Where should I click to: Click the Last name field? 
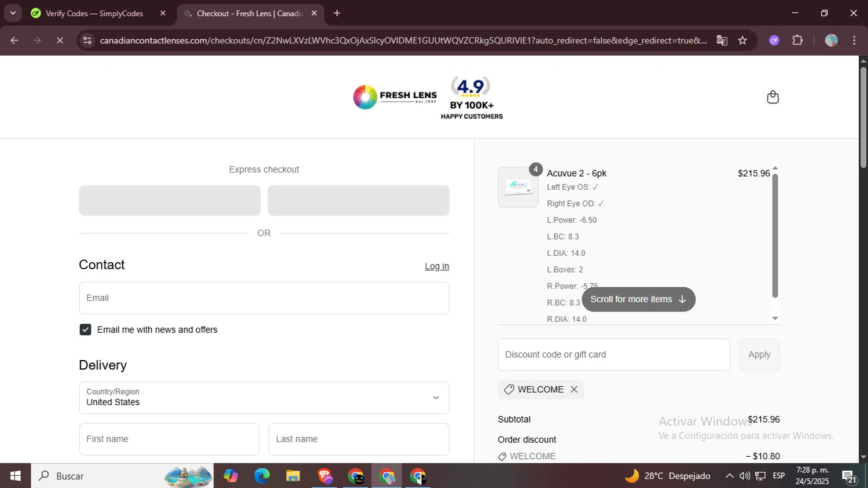pyautogui.click(x=359, y=439)
